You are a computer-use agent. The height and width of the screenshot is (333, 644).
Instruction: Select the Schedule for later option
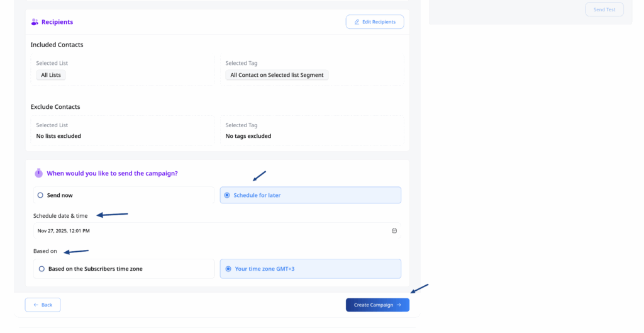227,195
